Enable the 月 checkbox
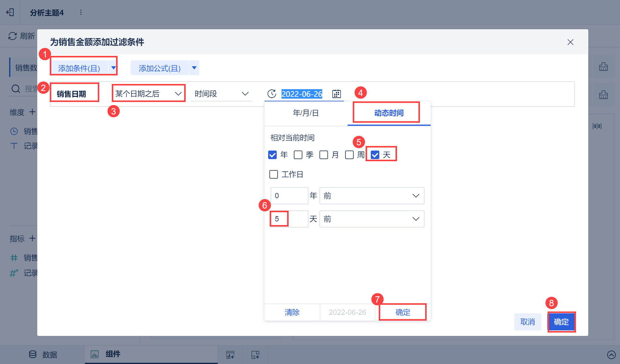 pyautogui.click(x=324, y=155)
